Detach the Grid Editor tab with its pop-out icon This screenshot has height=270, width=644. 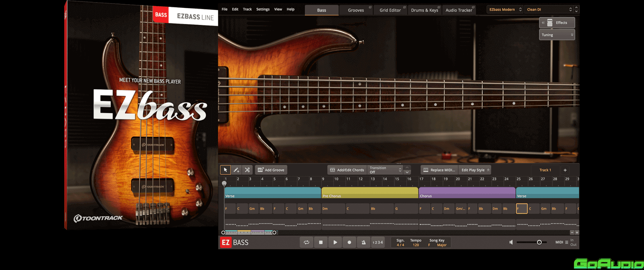[x=404, y=7]
